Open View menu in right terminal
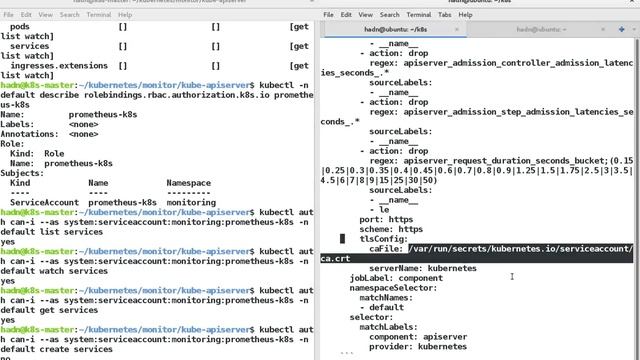The height and width of the screenshot is (360, 640). [x=365, y=15]
